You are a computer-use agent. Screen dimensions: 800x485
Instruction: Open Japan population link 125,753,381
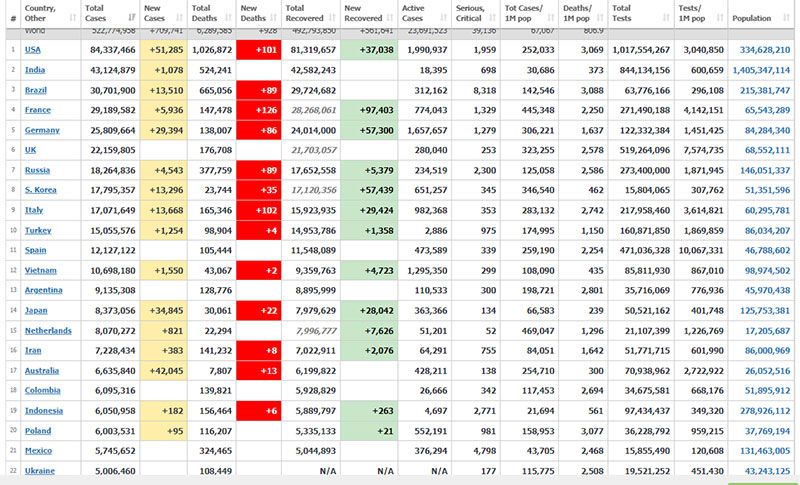tap(765, 311)
